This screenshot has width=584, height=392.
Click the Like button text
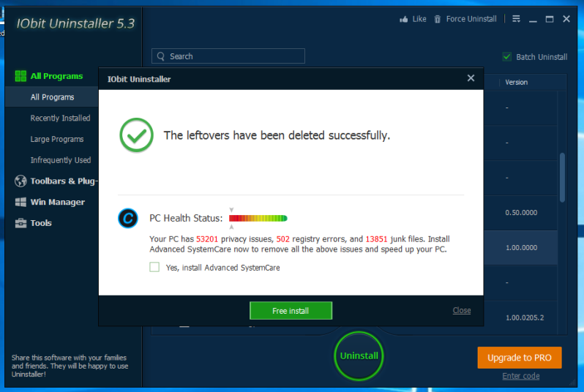point(419,19)
